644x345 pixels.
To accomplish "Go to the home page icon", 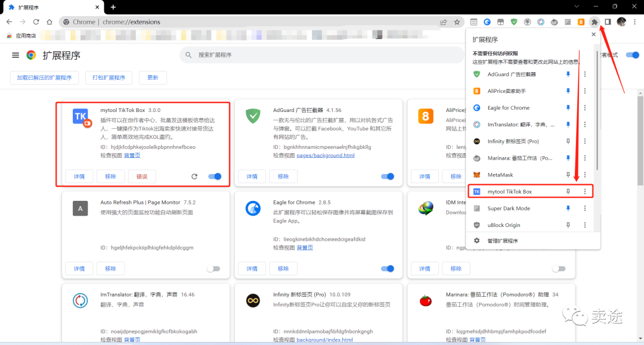I will click(49, 22).
